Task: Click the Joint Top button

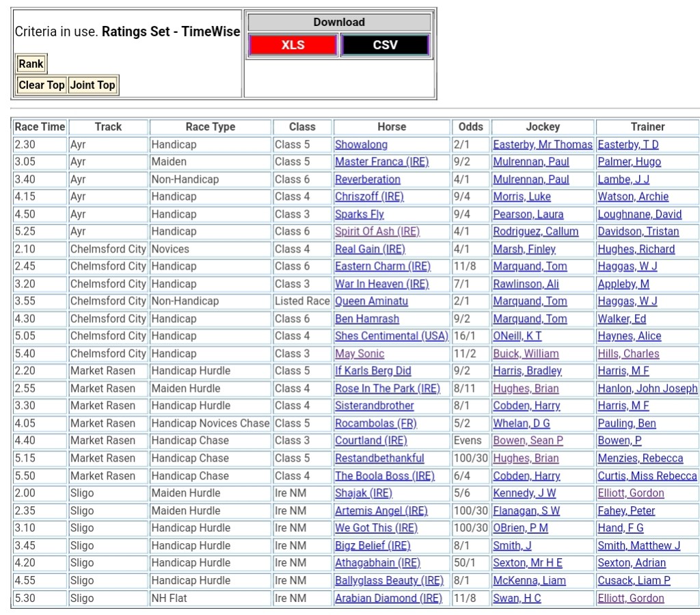Action: tap(93, 86)
